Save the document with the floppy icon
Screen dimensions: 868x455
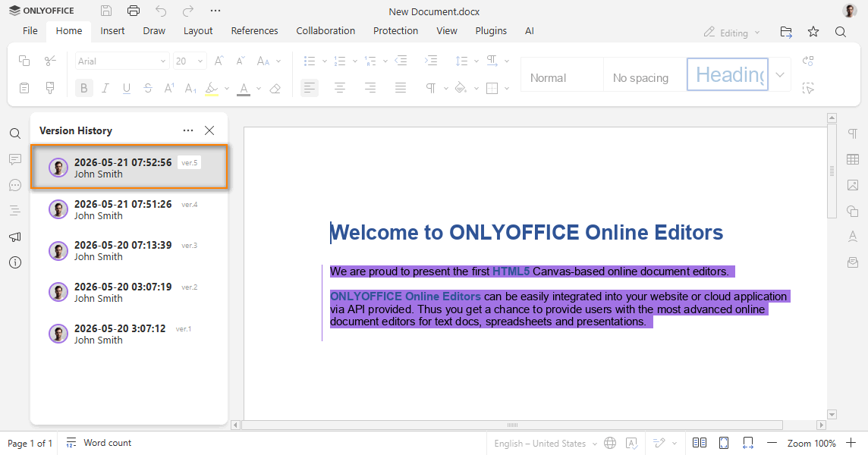pos(106,11)
